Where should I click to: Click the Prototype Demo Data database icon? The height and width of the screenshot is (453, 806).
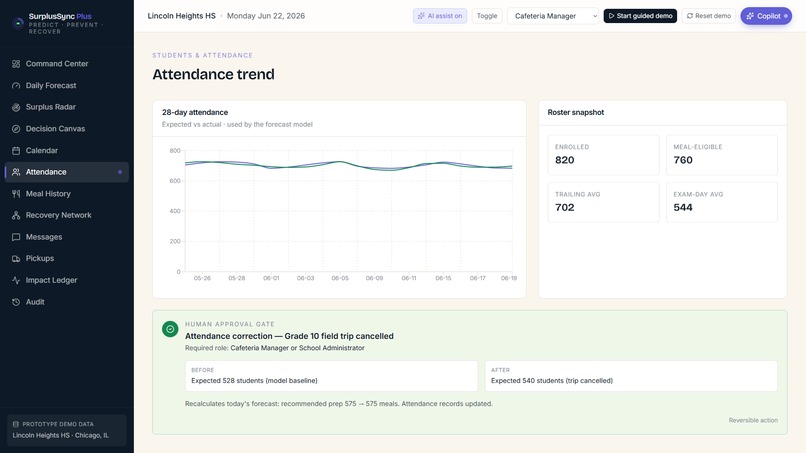(15, 424)
